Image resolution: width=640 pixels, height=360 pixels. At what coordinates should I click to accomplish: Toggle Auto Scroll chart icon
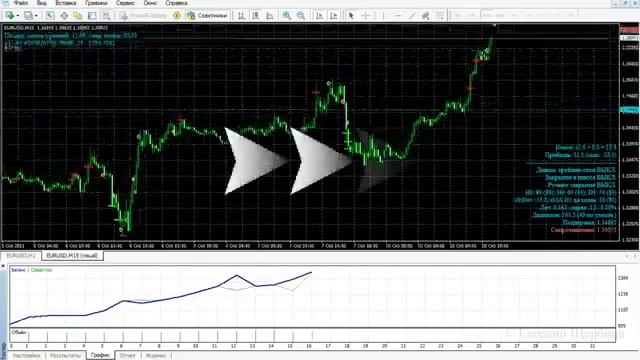(x=319, y=16)
